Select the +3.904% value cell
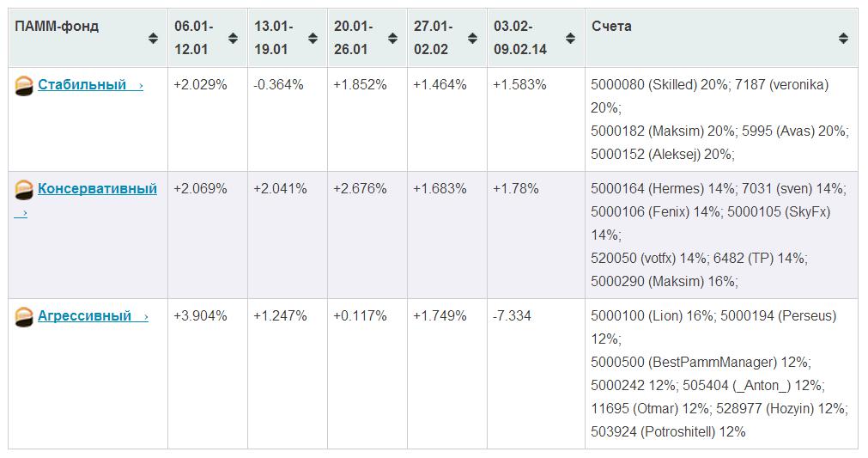Viewport: 868px width, 458px height. [208, 374]
